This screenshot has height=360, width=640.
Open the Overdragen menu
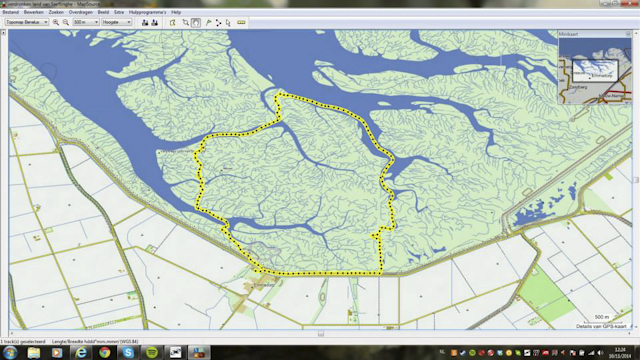(80, 12)
